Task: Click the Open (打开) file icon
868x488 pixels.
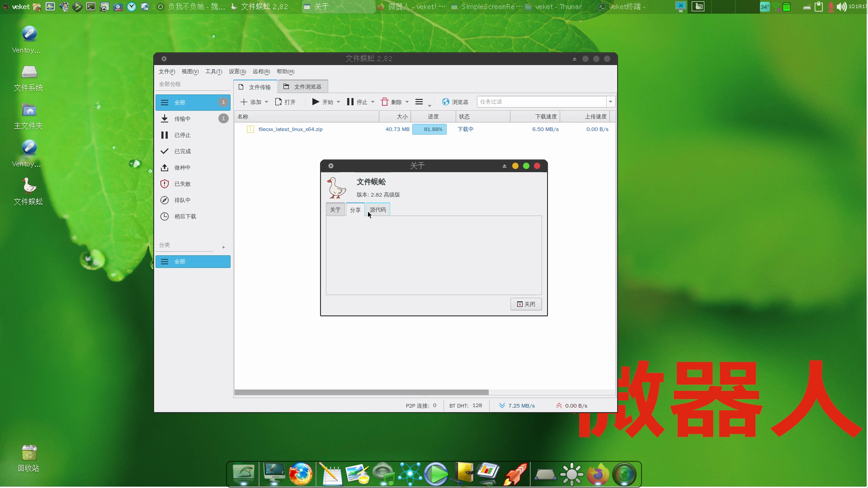Action: [279, 102]
